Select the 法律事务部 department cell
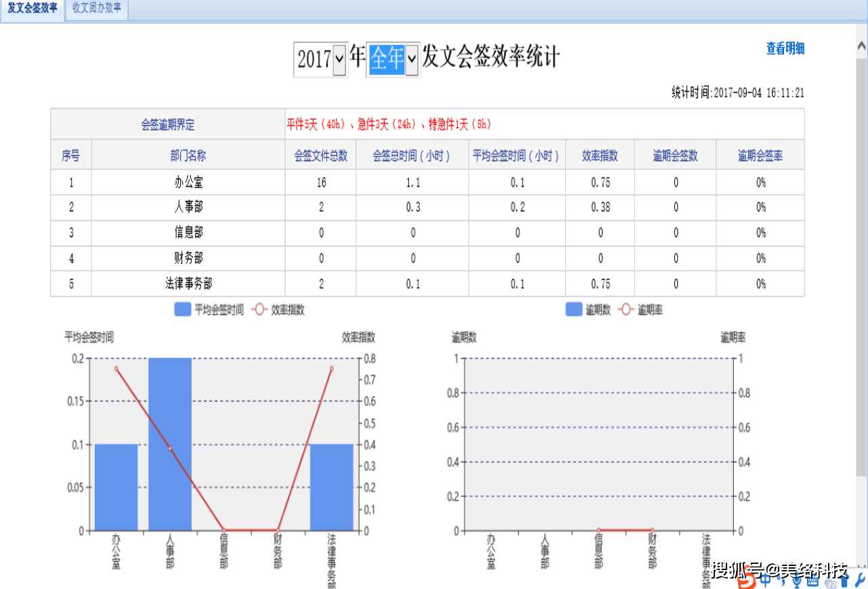The width and height of the screenshot is (868, 589). pyautogui.click(x=188, y=284)
